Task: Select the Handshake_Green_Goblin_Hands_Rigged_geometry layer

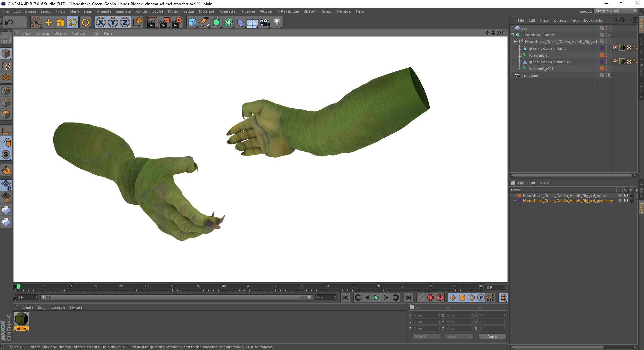Action: click(568, 201)
